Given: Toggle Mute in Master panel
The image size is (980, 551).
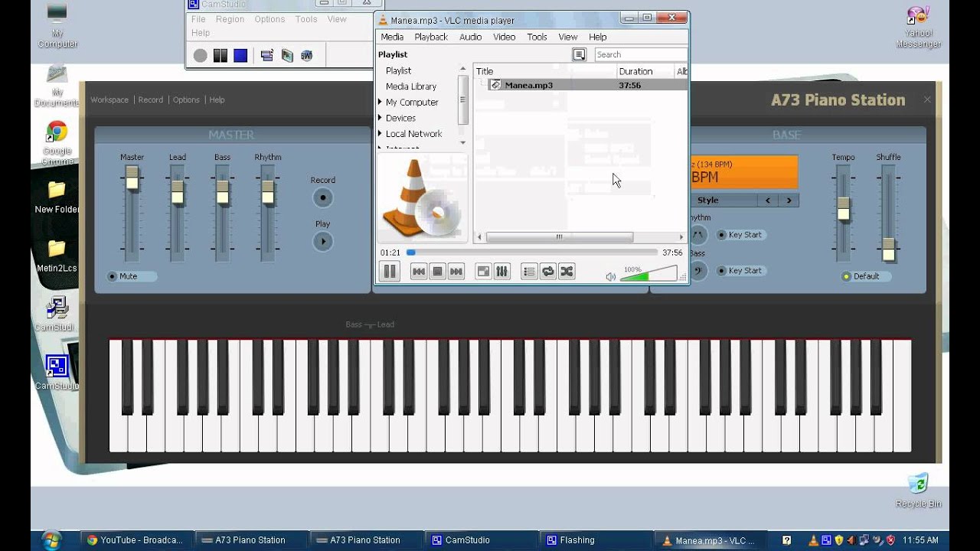Looking at the screenshot, I should (x=132, y=276).
